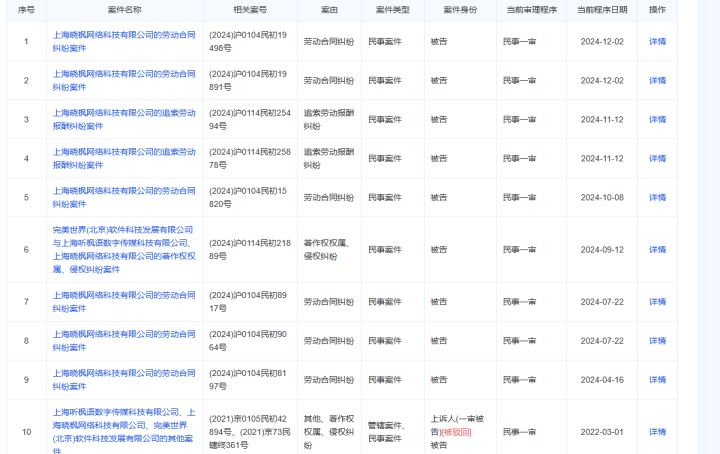This screenshot has width=720, height=454.
Task: Select case number (2024)沪0104民初8917号
Action: click(x=248, y=302)
